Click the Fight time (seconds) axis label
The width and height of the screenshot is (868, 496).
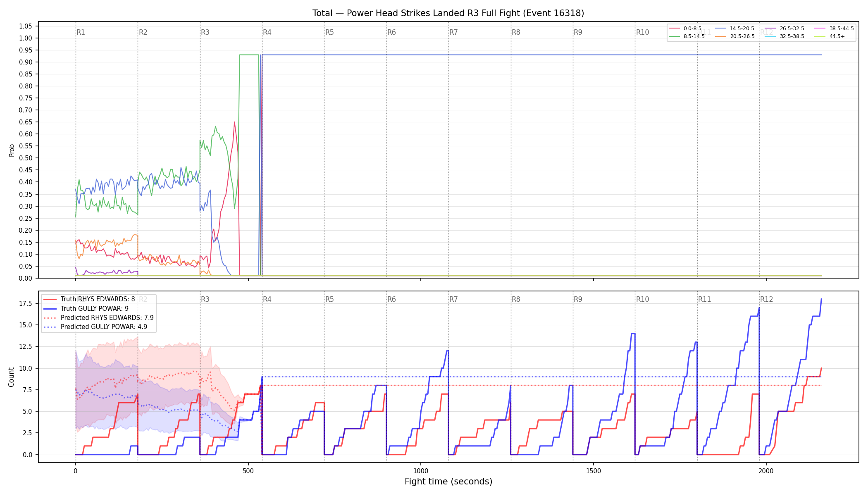point(448,482)
